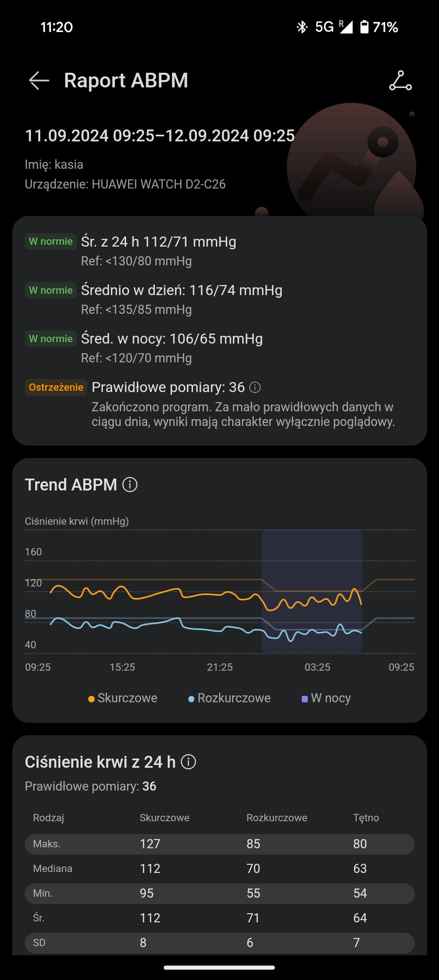
Task: Tap the home gesture bar
Action: tap(219, 967)
